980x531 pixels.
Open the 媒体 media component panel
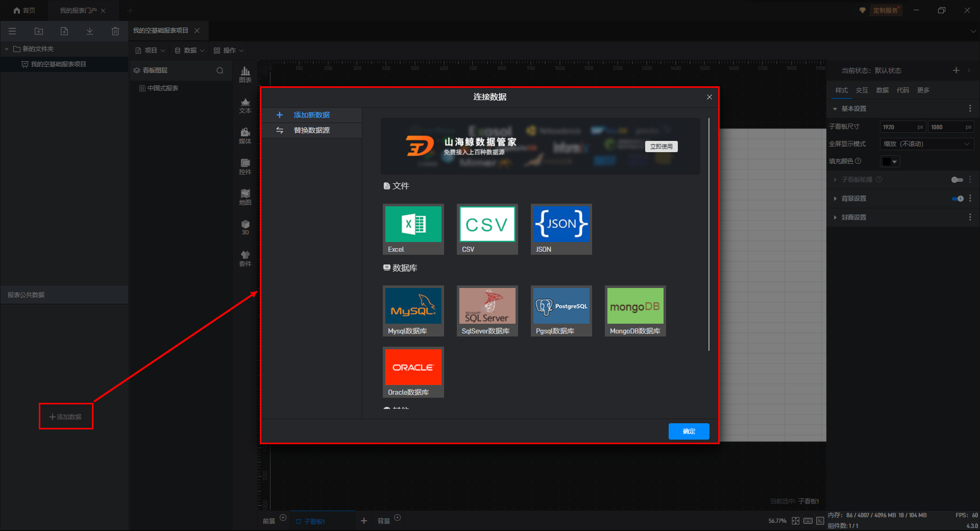(246, 136)
